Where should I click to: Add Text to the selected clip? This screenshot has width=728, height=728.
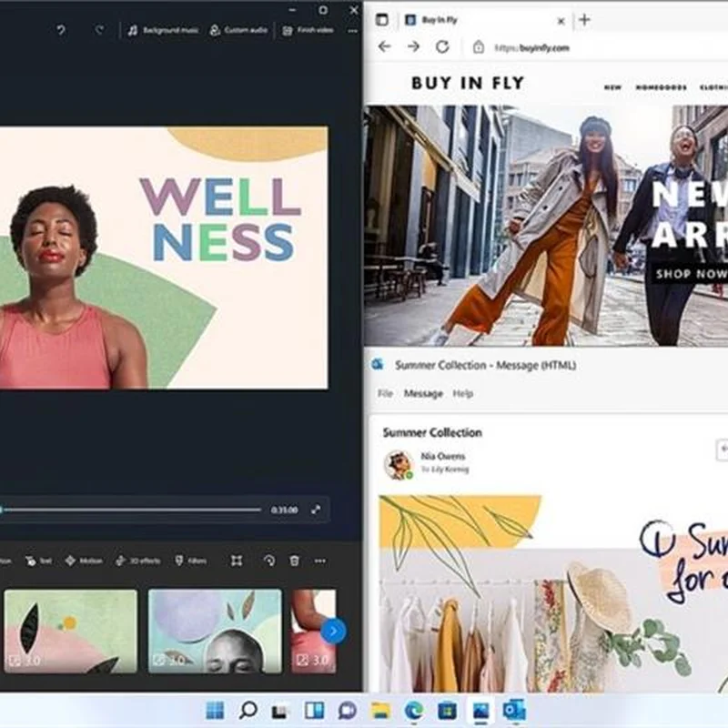(x=38, y=561)
